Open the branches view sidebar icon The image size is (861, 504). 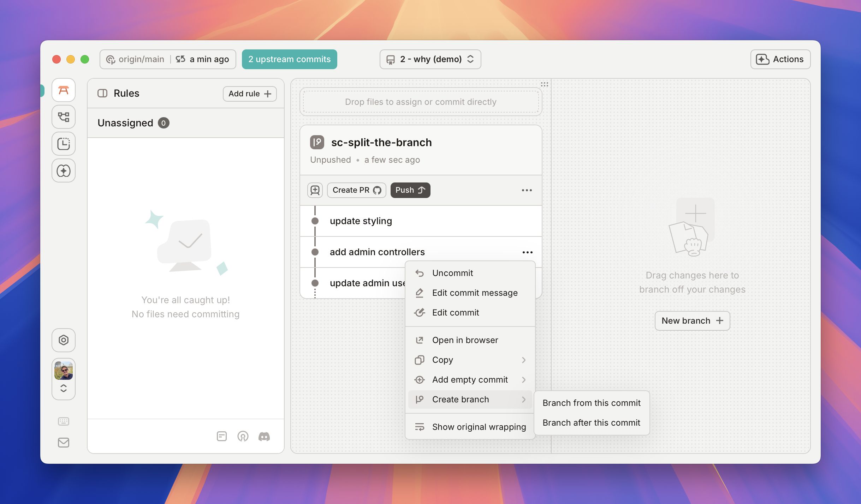click(x=64, y=117)
